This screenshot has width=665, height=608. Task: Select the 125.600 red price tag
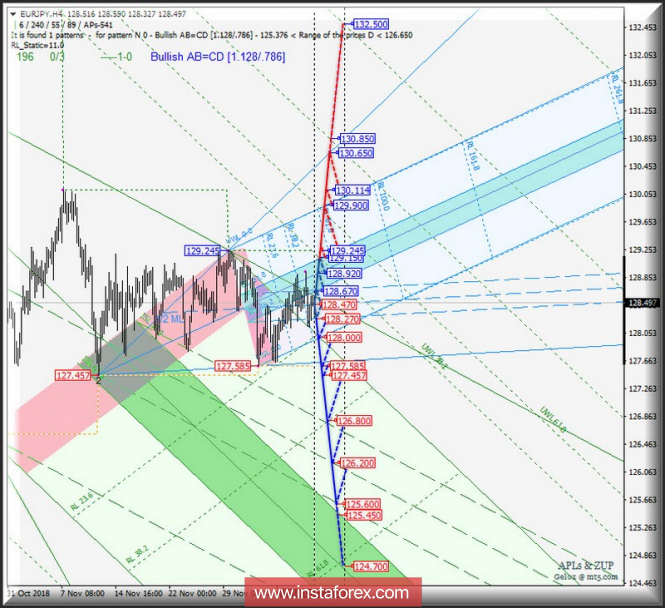[362, 504]
